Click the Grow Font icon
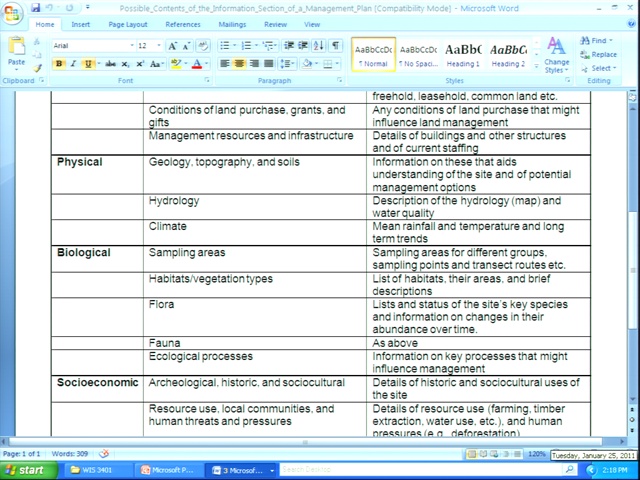Image resolution: width=640 pixels, height=480 pixels. point(172,46)
